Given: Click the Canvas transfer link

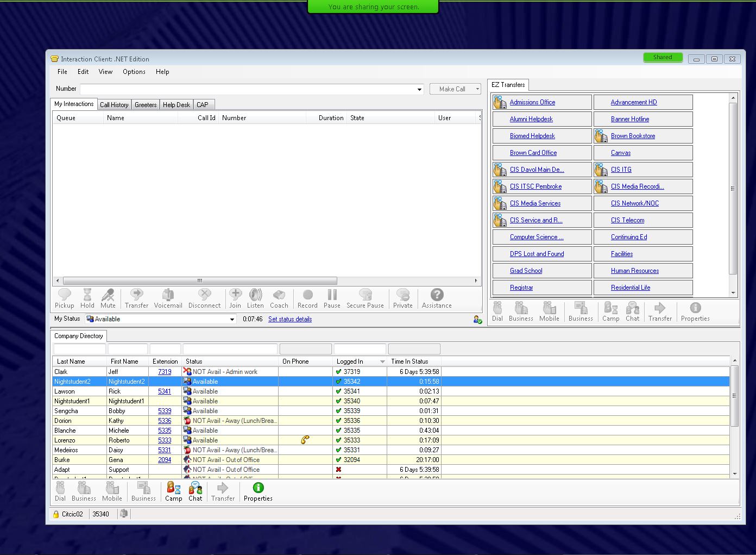Looking at the screenshot, I should point(621,153).
